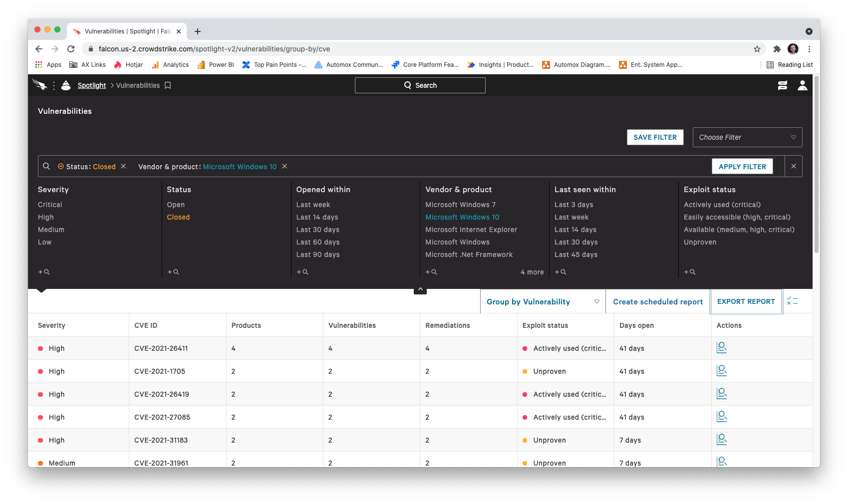The height and width of the screenshot is (504, 848).
Task: Open actions for CVE-2021-31183 row
Action: (x=722, y=440)
